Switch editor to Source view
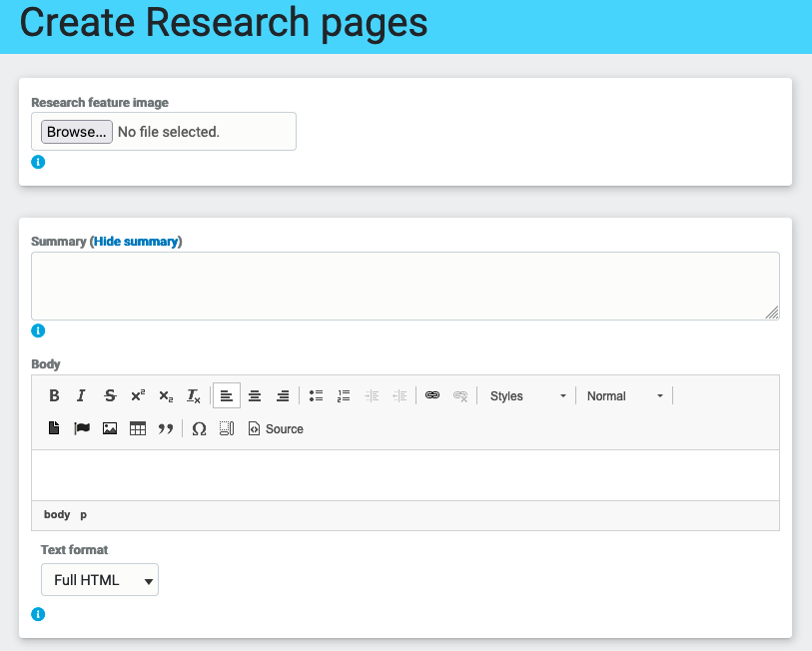The width and height of the screenshot is (812, 651). click(x=276, y=428)
